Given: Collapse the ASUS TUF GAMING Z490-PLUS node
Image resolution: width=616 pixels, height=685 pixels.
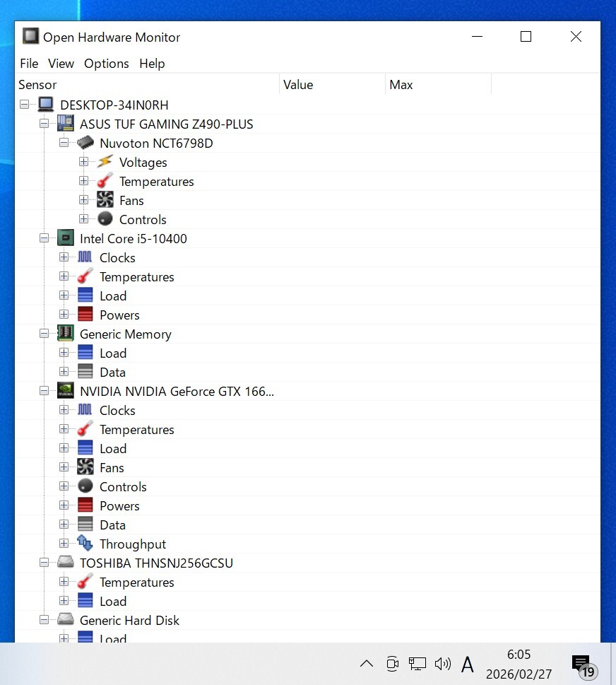Looking at the screenshot, I should (x=44, y=124).
